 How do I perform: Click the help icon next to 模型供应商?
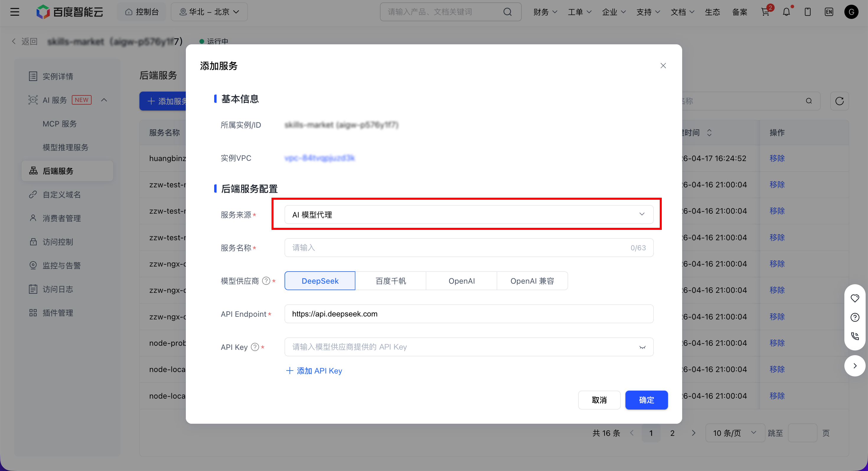tap(266, 281)
